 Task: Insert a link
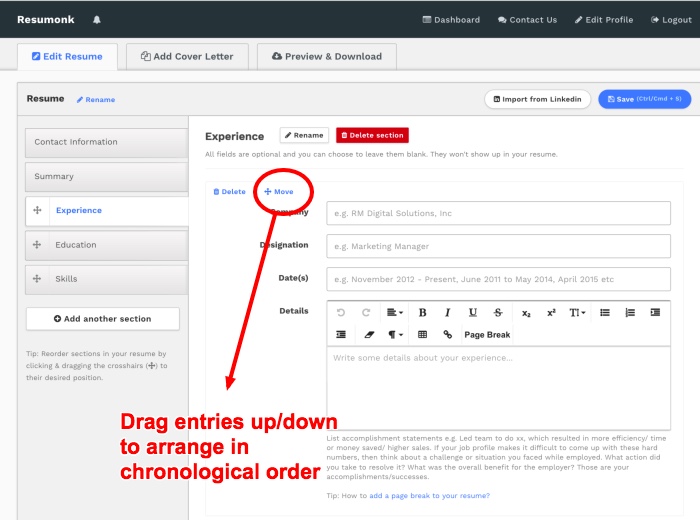(x=447, y=334)
